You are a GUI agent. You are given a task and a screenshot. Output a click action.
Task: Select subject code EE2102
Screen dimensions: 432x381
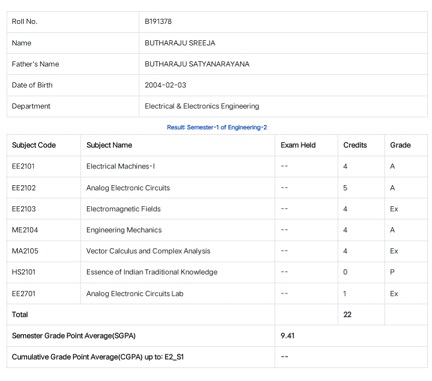tap(23, 188)
